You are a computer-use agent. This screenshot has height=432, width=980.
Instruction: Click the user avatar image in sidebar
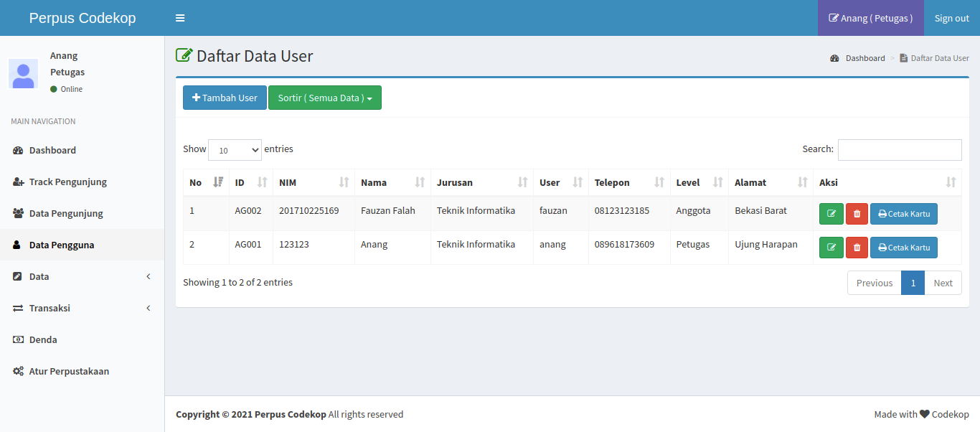pyautogui.click(x=23, y=73)
